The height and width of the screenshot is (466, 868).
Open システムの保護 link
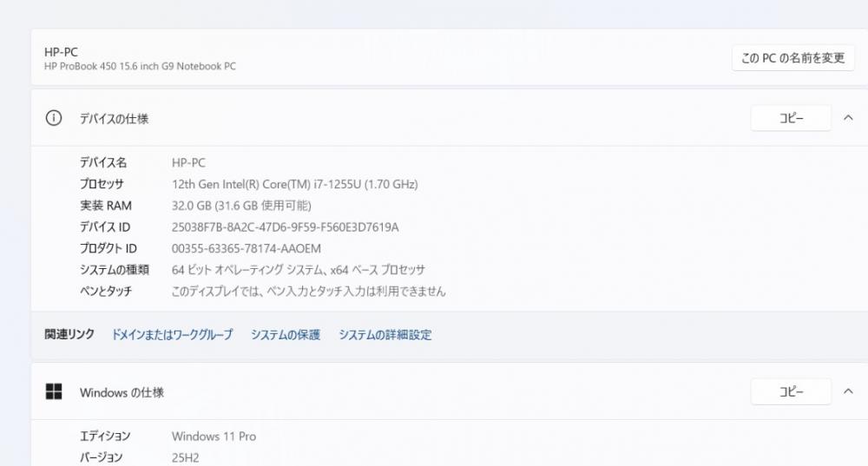tap(286, 334)
